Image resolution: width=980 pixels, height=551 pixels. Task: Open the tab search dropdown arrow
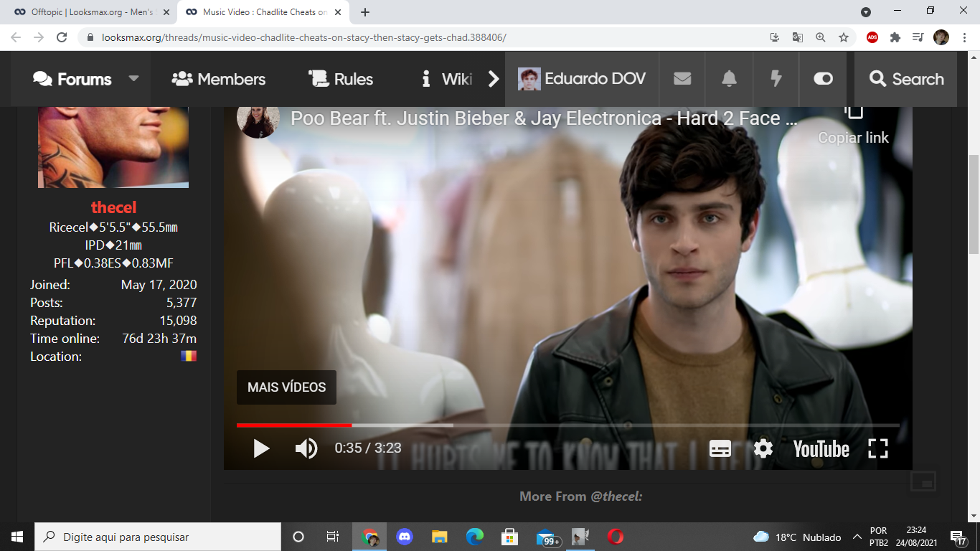pyautogui.click(x=866, y=12)
